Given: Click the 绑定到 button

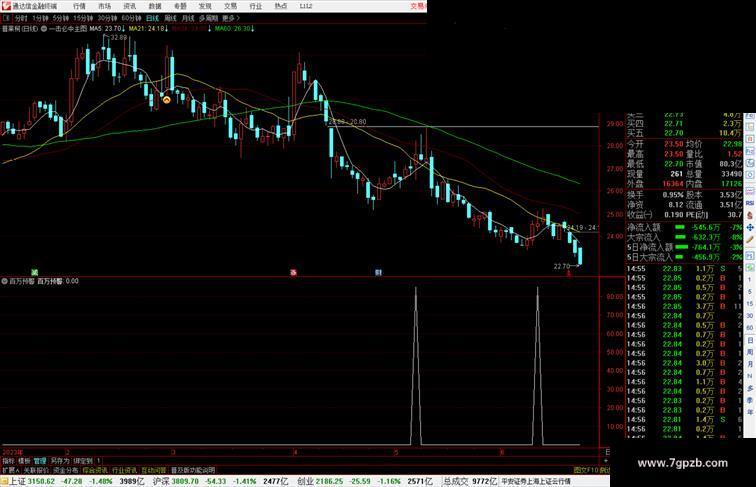Looking at the screenshot, I should pyautogui.click(x=83, y=461).
